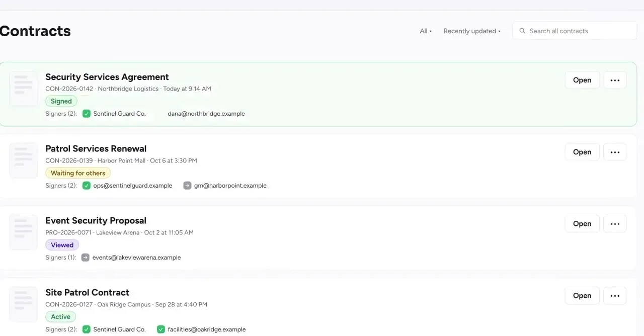Open more options for Patrol Services Renewal

[615, 152]
